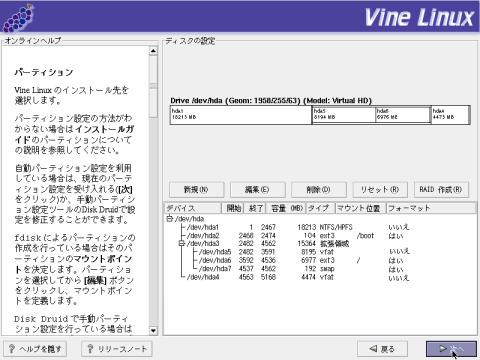Screen dimensions: 480x360
Task: Click the Vine Linux title text
Action: (419, 17)
